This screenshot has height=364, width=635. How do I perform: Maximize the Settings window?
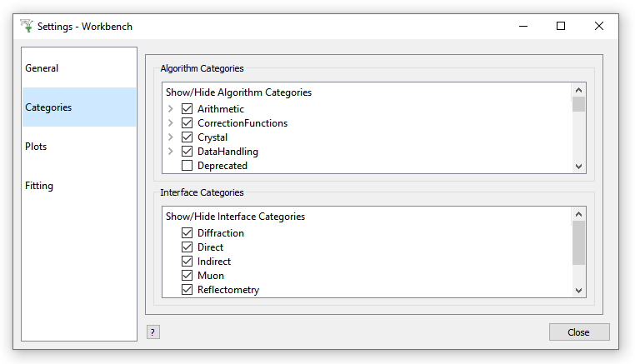click(561, 26)
